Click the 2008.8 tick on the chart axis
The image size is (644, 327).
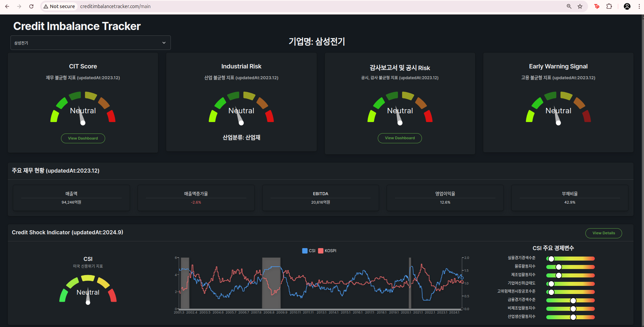(x=269, y=313)
